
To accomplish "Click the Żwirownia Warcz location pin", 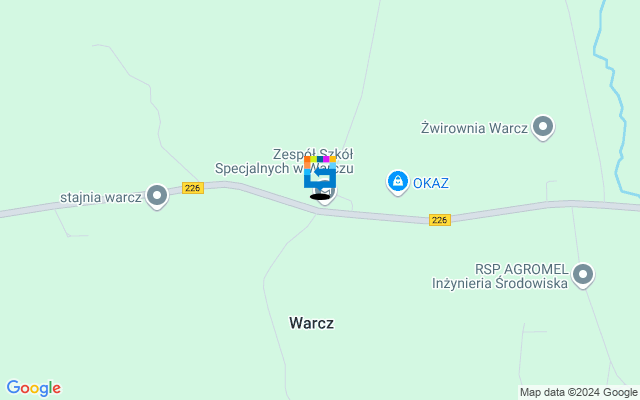I will tap(543, 127).
